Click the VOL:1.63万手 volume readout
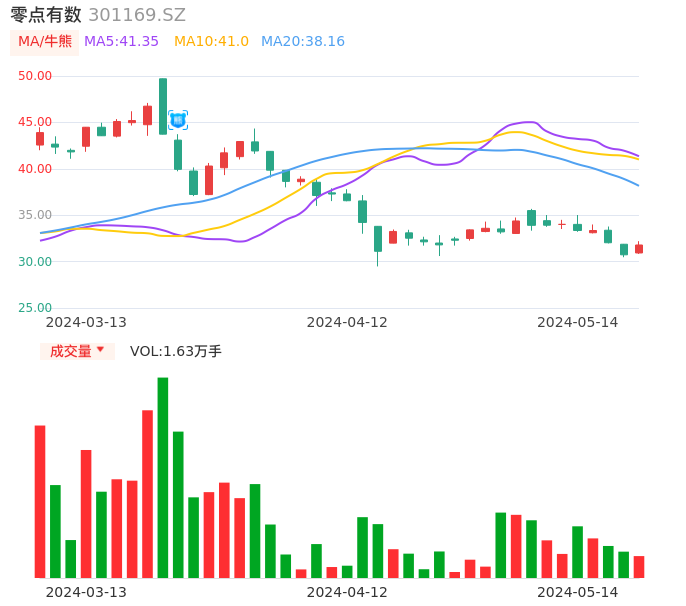 [176, 351]
